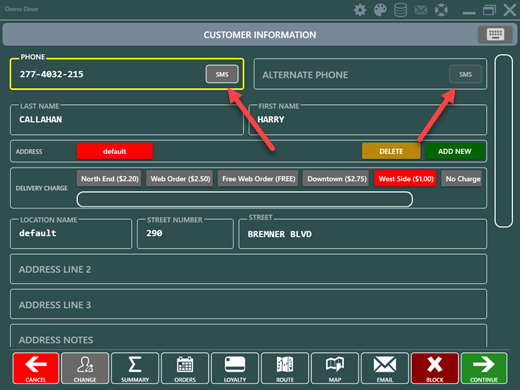Image resolution: width=520 pixels, height=390 pixels.
Task: Open the settings gear icon
Action: pos(360,10)
